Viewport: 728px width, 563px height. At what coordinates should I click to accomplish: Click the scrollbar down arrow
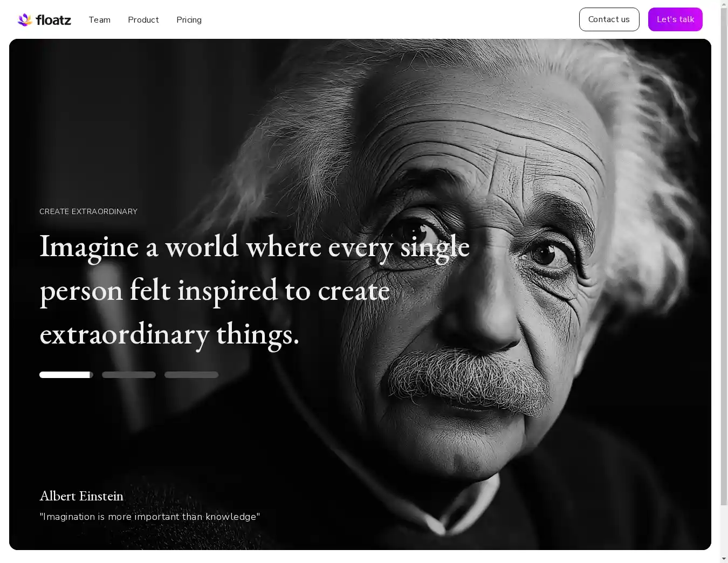[x=724, y=559]
